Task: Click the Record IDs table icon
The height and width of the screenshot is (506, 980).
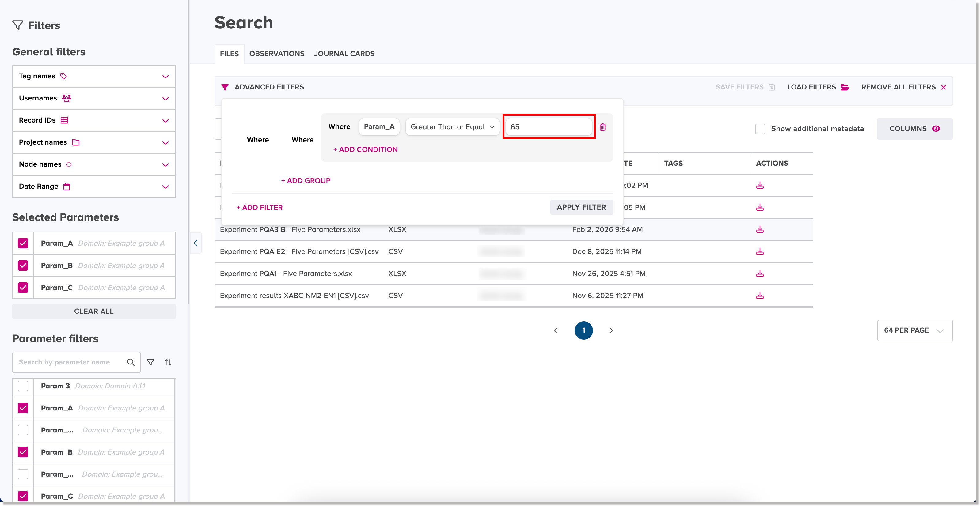Action: (64, 120)
